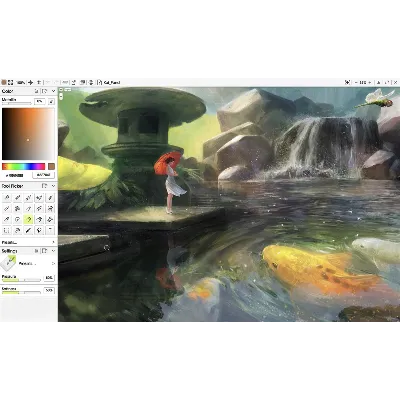Click the zoom in plus button at top right
Image resolution: width=400 pixels, height=400 pixels.
coord(369,82)
